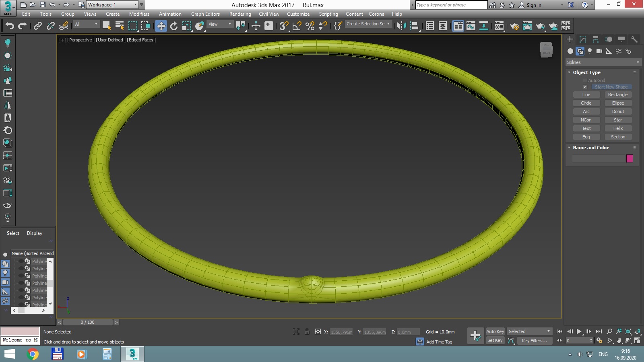The height and width of the screenshot is (362, 644).
Task: Click the Maximize Viewport Toggle
Action: tap(638, 340)
